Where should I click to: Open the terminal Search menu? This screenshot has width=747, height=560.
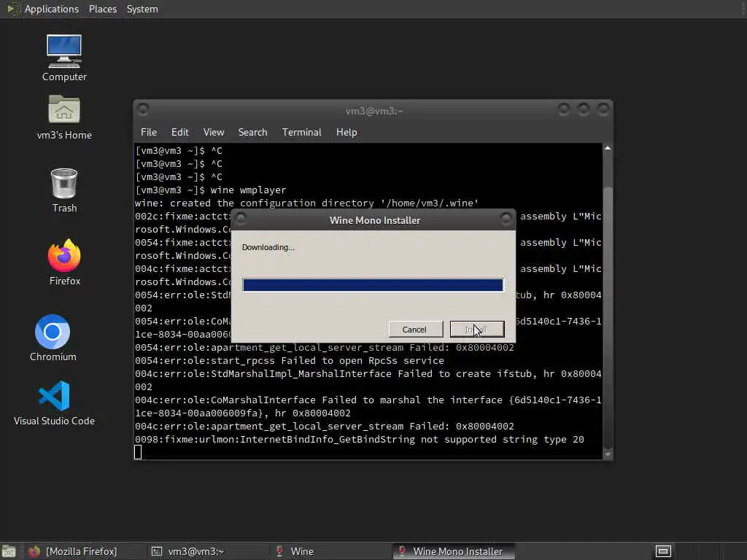[x=252, y=133]
